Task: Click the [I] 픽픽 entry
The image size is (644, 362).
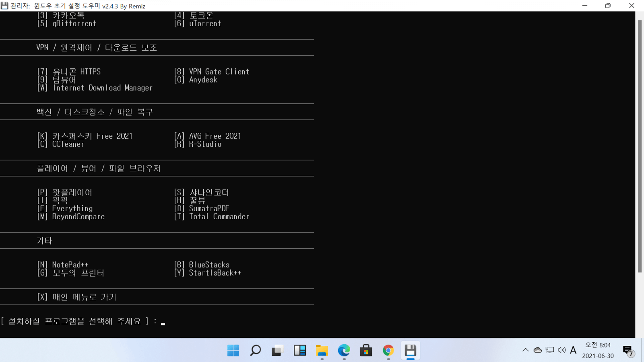Action: coord(53,200)
